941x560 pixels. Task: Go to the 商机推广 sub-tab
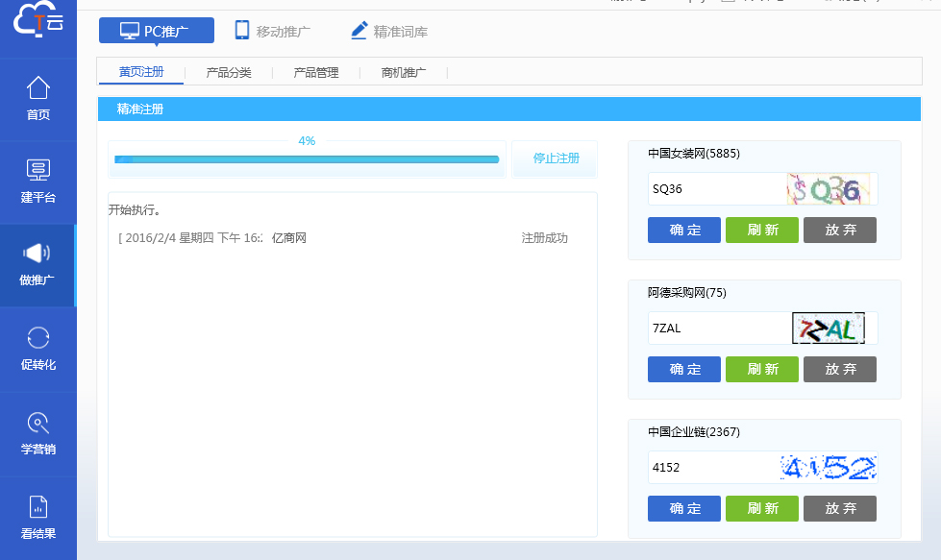tap(404, 72)
